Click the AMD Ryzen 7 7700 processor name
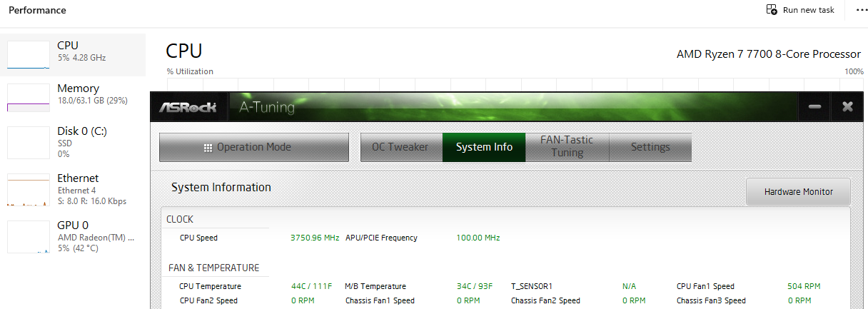Image resolution: width=868 pixels, height=309 pixels. [769, 54]
